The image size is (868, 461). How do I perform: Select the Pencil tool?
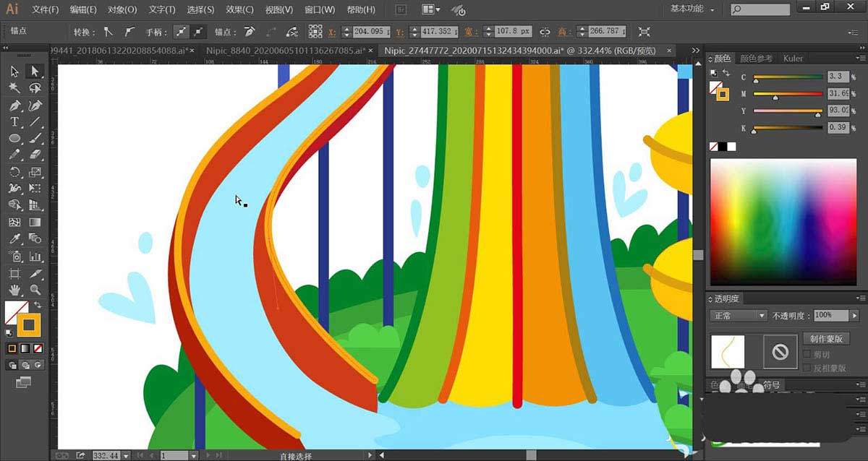point(14,155)
